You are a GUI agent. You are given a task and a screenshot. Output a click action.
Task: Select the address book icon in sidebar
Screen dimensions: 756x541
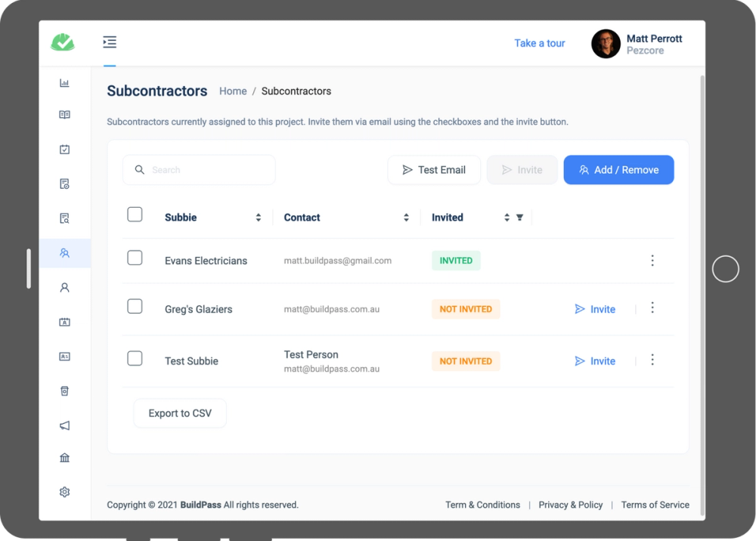(64, 115)
